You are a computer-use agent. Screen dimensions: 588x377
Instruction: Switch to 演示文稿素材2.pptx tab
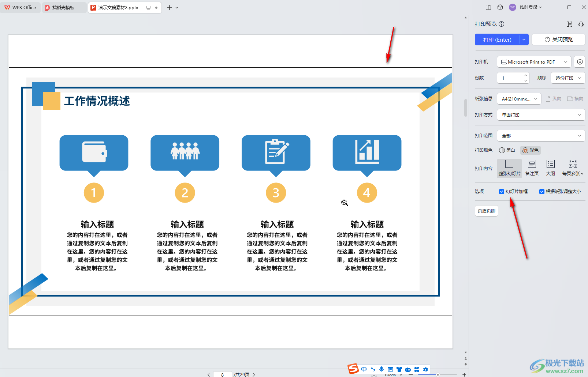coord(124,7)
